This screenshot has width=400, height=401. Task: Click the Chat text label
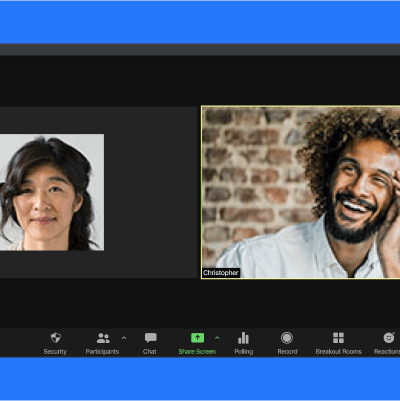150,351
